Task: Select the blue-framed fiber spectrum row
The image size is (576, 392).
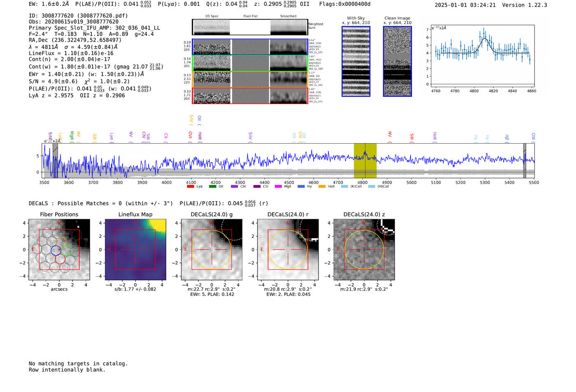Action: pyautogui.click(x=250, y=47)
